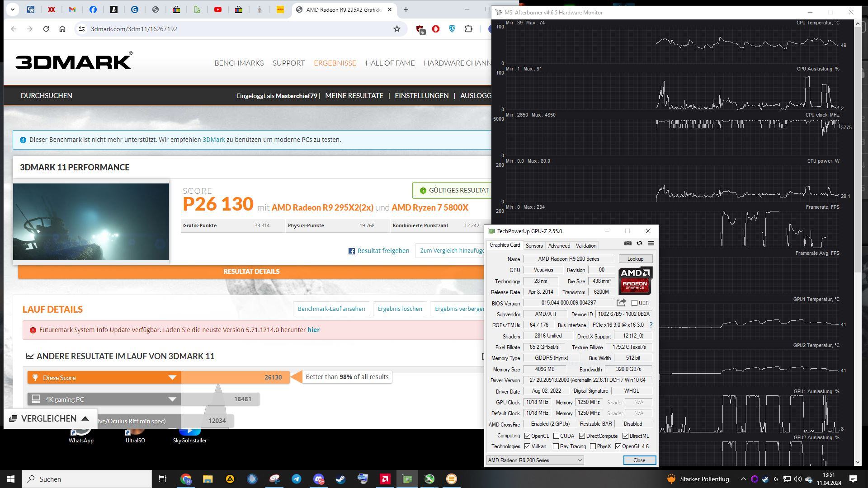Open Telegram from the taskbar
Screen dimensions: 868x488
pos(297,479)
